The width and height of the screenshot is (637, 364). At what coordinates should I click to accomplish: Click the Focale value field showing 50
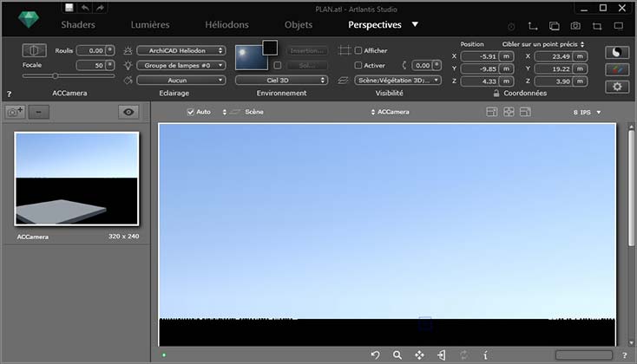pyautogui.click(x=92, y=65)
